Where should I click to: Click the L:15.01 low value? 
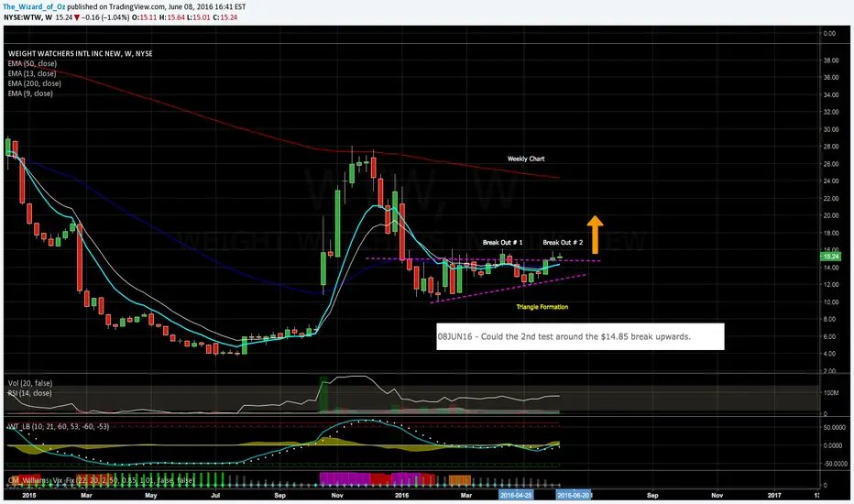pos(198,17)
